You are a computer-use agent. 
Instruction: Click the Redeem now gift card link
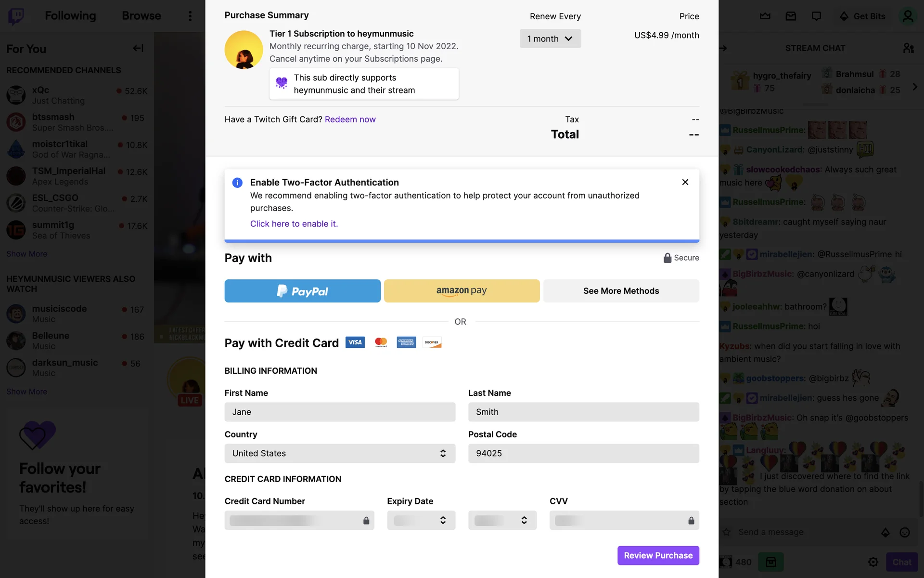tap(350, 119)
